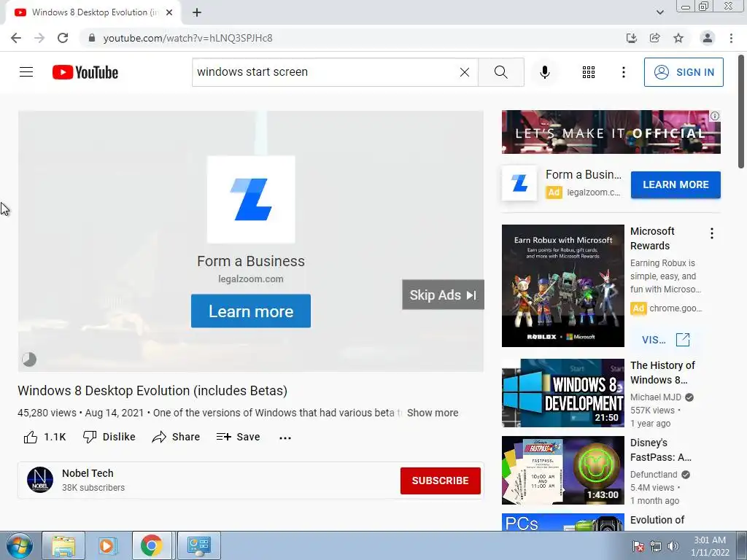Open the Defunctland channel name
The height and width of the screenshot is (560, 747).
tap(654, 474)
